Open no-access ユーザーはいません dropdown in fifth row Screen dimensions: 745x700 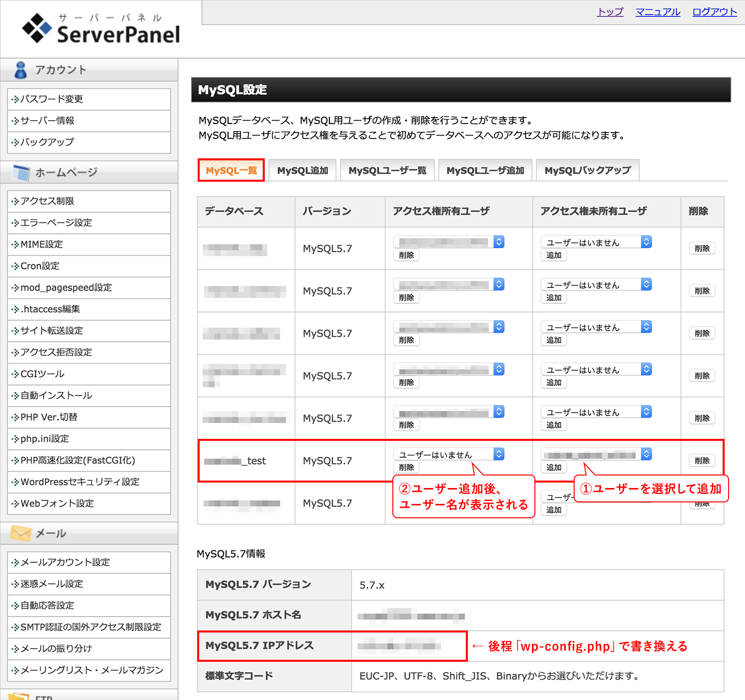[x=596, y=412]
